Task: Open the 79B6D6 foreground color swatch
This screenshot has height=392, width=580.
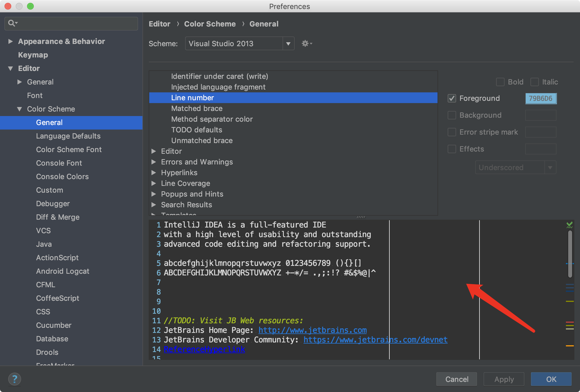Action: tap(541, 98)
